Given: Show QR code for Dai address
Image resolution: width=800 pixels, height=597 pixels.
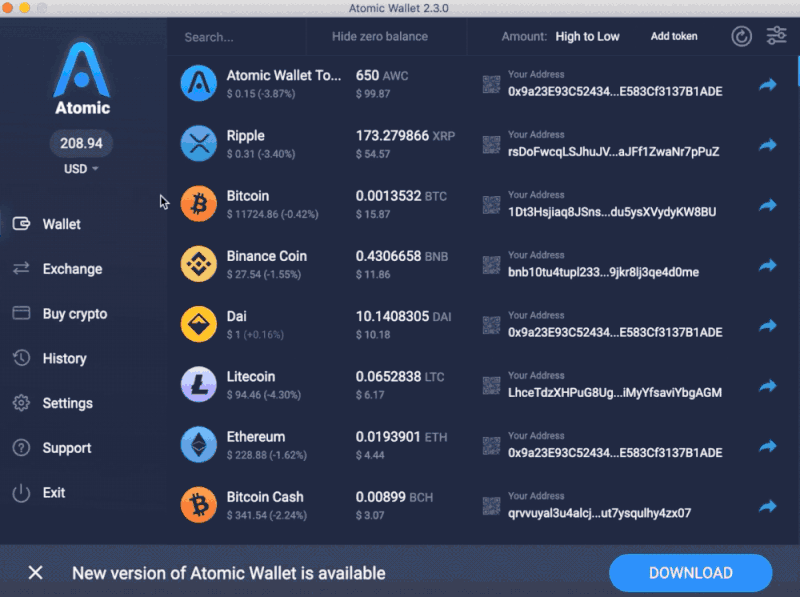Looking at the screenshot, I should coord(491,325).
